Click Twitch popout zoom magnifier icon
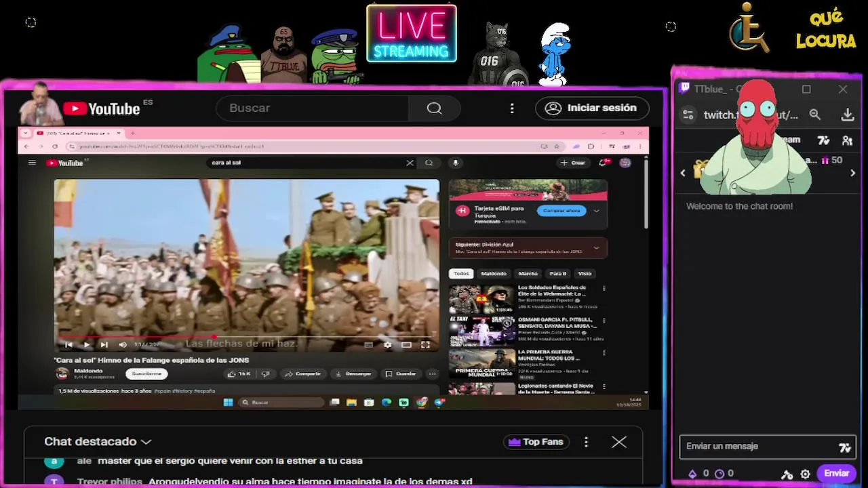Screen dimensions: 868x488 pyautogui.click(x=815, y=115)
